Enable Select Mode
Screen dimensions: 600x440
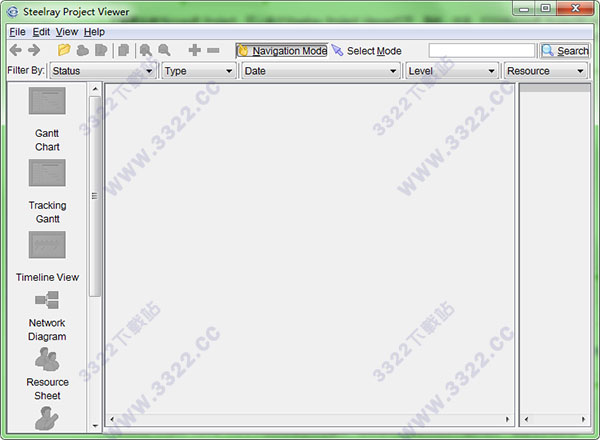coord(367,51)
